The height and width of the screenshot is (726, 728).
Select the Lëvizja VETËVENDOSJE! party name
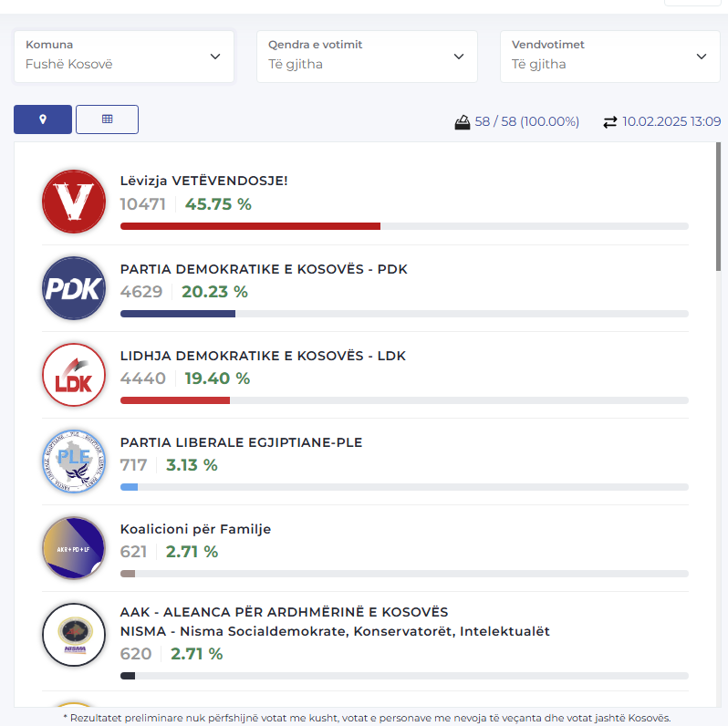(203, 181)
